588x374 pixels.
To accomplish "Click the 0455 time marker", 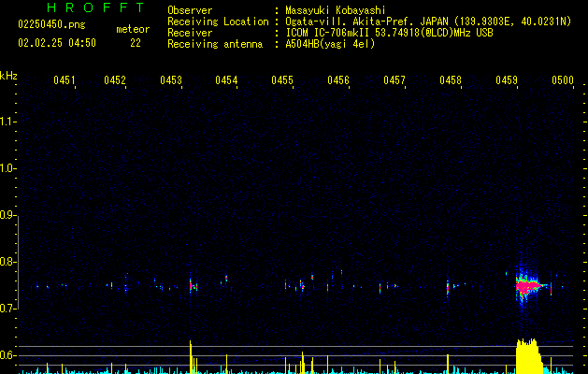I will (x=282, y=80).
